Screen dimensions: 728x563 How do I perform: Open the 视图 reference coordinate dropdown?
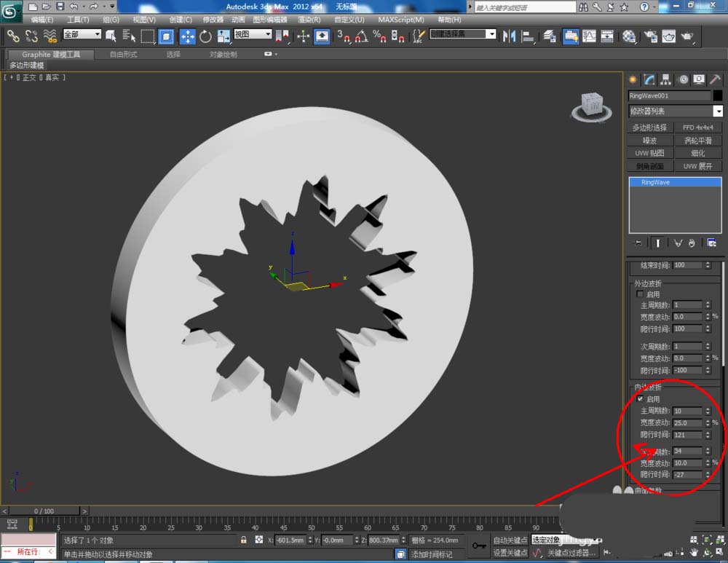click(x=253, y=34)
